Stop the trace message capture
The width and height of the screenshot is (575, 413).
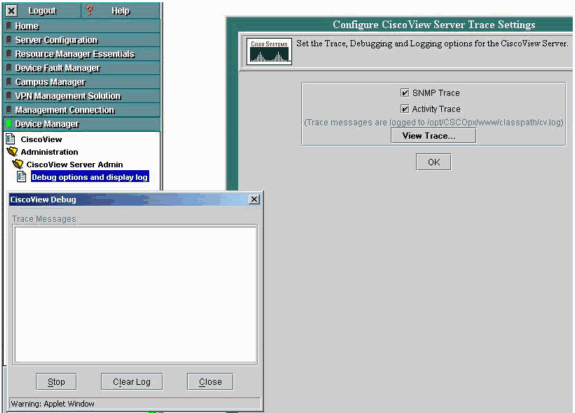[x=56, y=382]
